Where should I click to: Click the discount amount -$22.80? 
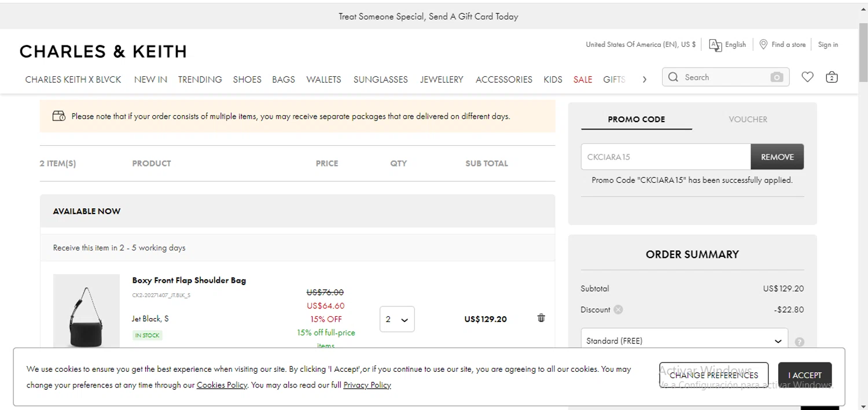(x=789, y=309)
